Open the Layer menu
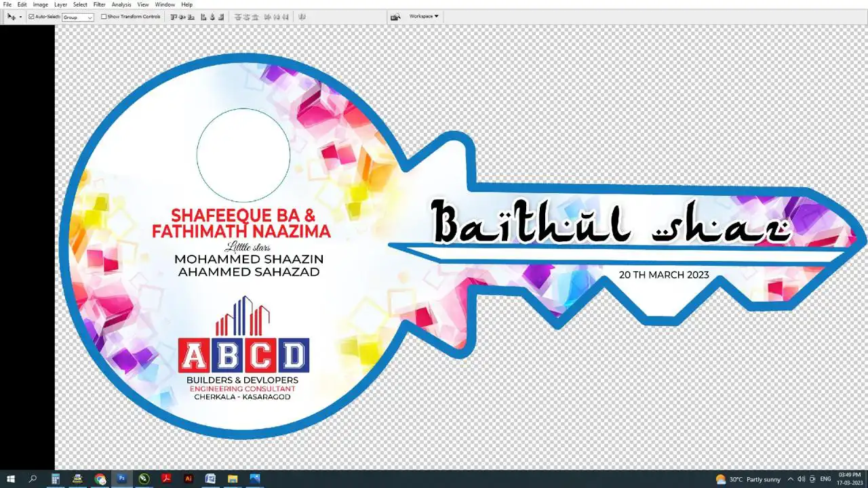This screenshot has height=488, width=868. coord(60,5)
